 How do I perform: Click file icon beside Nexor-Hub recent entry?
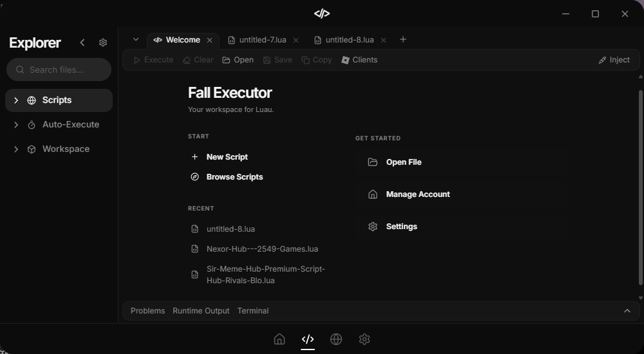coord(195,249)
